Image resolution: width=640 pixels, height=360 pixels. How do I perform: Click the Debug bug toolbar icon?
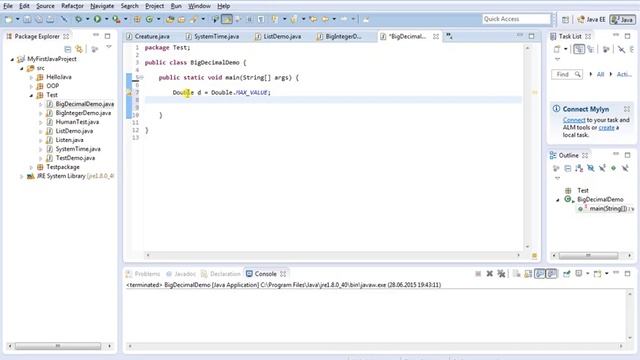point(78,19)
